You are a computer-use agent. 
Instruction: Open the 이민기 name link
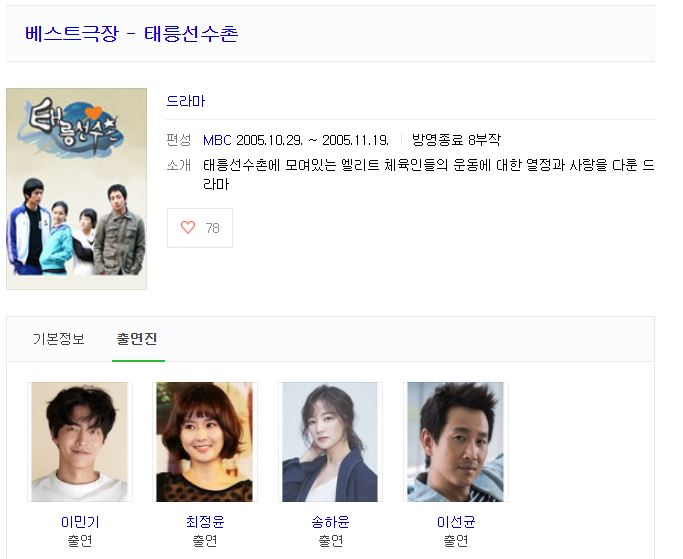80,522
